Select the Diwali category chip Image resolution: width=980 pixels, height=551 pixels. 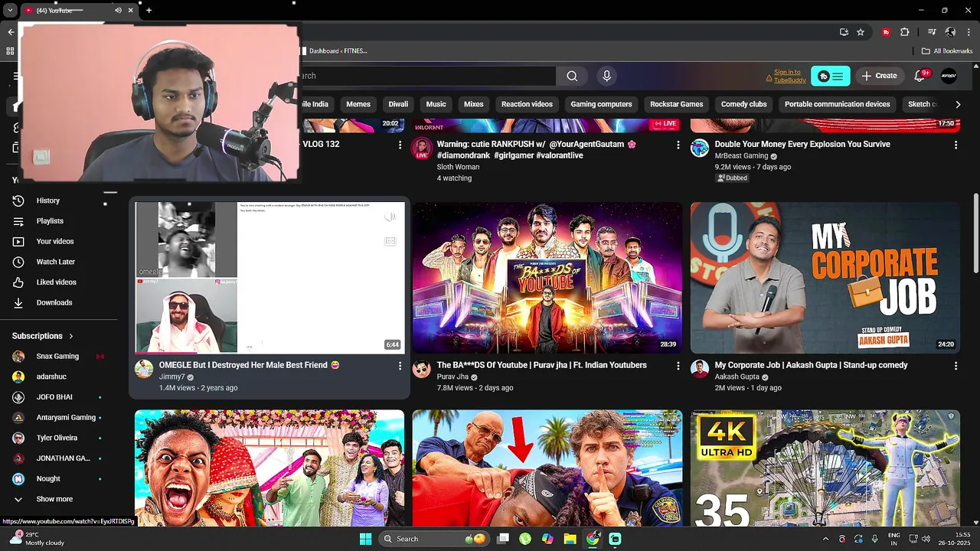(x=398, y=104)
